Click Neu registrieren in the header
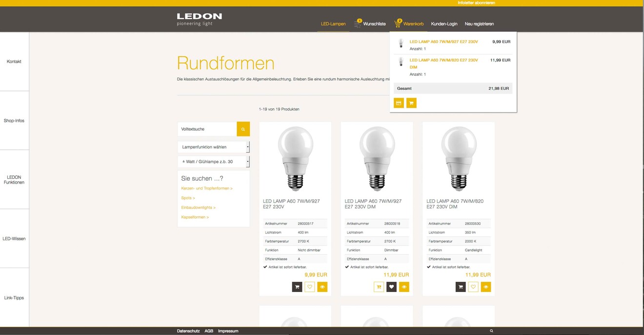Screen dimensions: 644x335 (x=479, y=24)
